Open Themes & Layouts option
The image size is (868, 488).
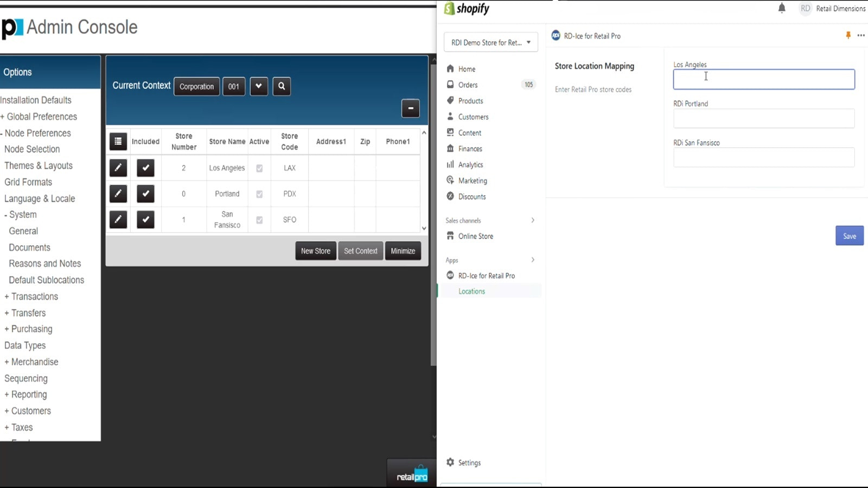39,165
